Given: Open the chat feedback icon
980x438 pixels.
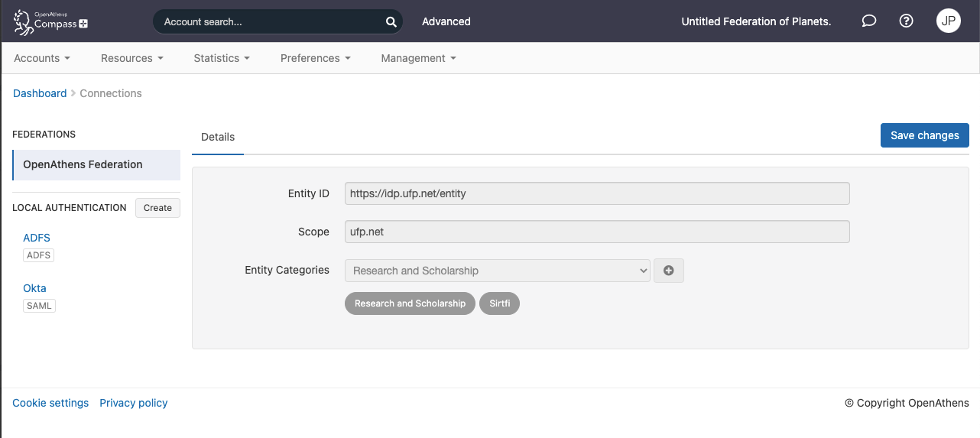Looking at the screenshot, I should pyautogui.click(x=868, y=21).
